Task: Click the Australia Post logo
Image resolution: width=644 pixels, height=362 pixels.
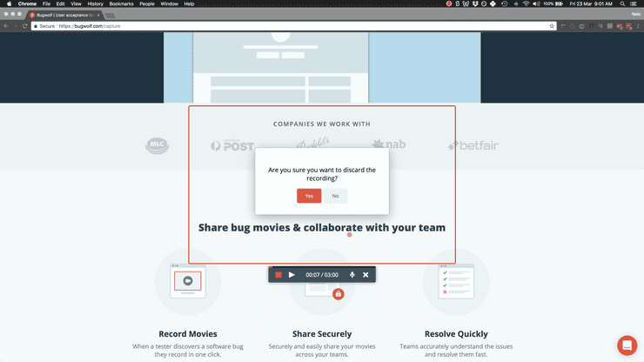Action: pyautogui.click(x=232, y=145)
